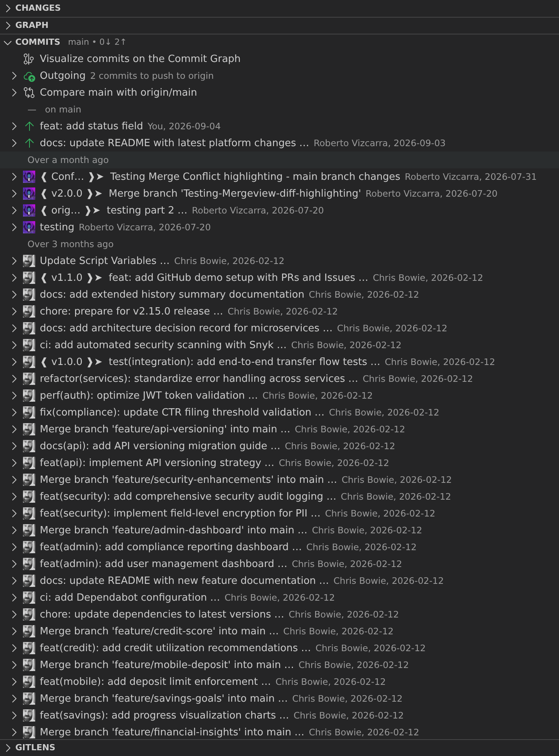The height and width of the screenshot is (756, 559).
Task: Expand the Outgoing commits node
Action: coord(14,76)
